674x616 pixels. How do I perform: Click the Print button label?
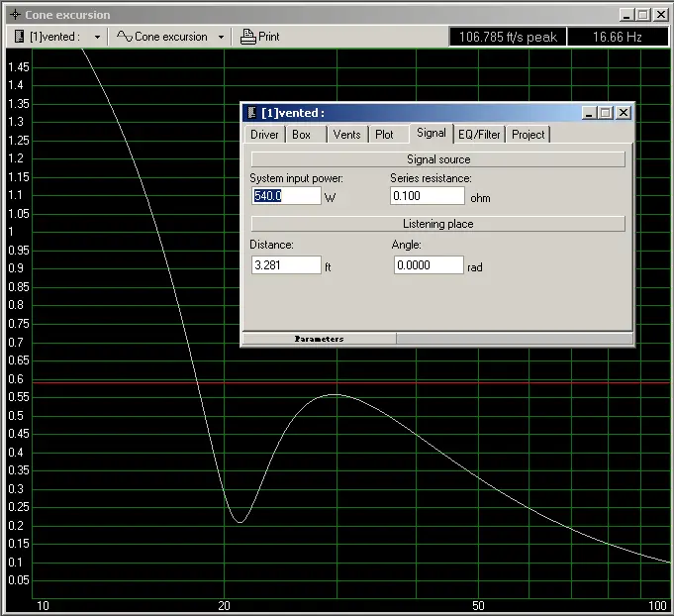(x=269, y=37)
